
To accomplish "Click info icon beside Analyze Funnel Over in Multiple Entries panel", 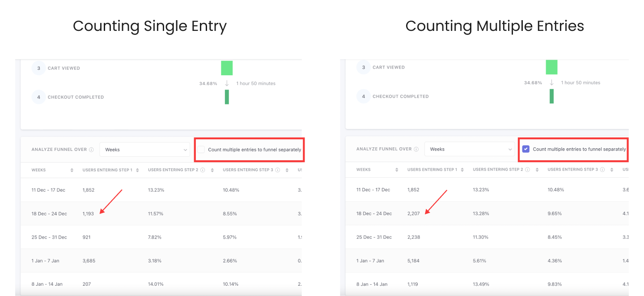I will pos(416,150).
